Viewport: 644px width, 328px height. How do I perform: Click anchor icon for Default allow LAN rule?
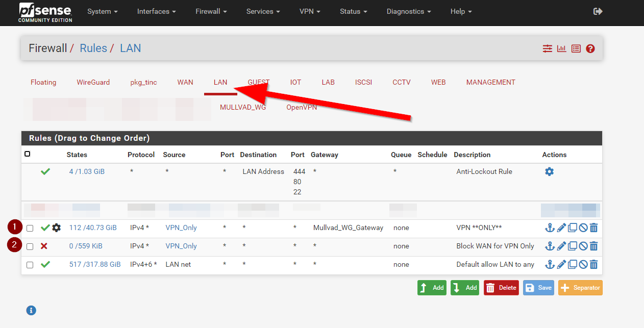[x=550, y=264]
